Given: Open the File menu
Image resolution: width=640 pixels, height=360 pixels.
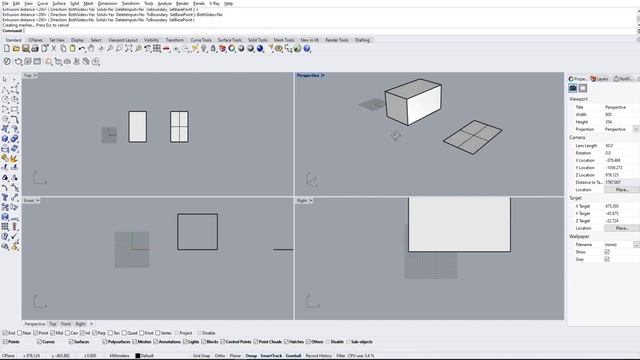Looking at the screenshot, I should [x=5, y=3].
